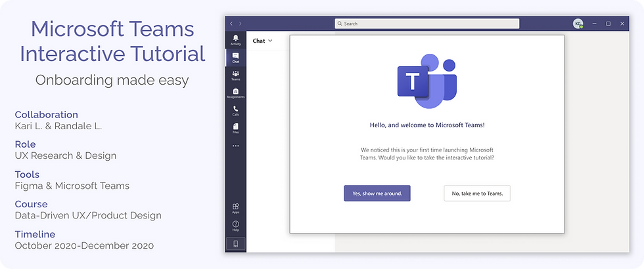The height and width of the screenshot is (269, 644).
Task: Click the 'Timeline' heading
Action: tap(35, 234)
